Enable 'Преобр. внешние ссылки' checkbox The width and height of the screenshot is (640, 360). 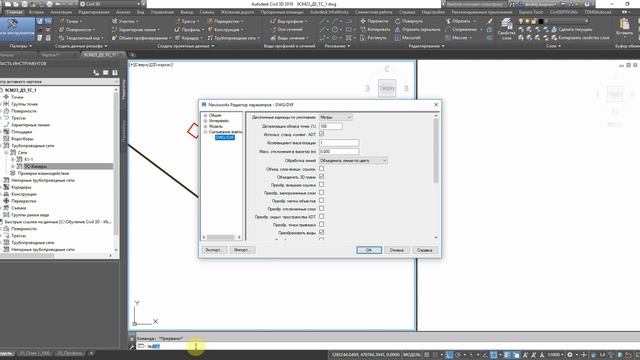(322, 184)
